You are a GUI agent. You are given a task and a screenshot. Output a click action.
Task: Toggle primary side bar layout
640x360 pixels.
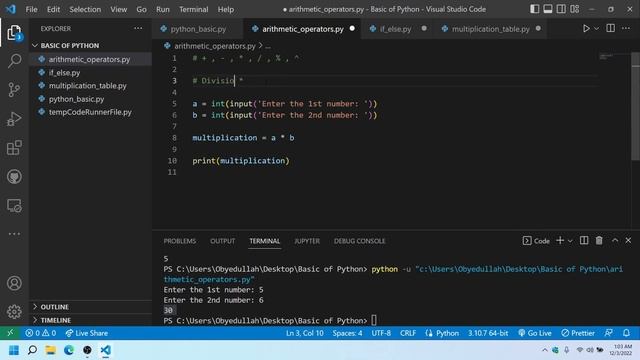pyautogui.click(x=534, y=9)
